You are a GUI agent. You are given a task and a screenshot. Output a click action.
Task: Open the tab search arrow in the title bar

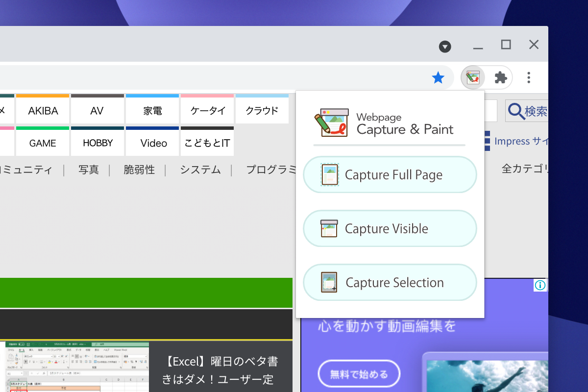pyautogui.click(x=445, y=46)
